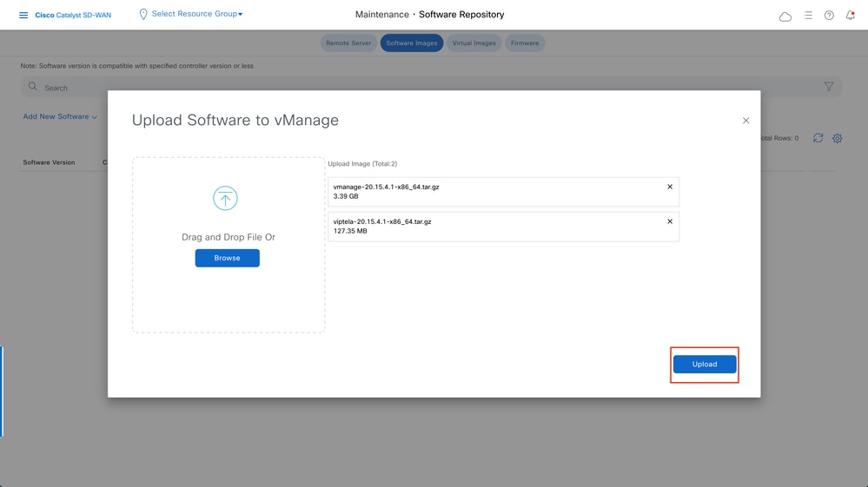Click the Upload Image (Total:2) label
This screenshot has width=868, height=487.
click(x=362, y=163)
